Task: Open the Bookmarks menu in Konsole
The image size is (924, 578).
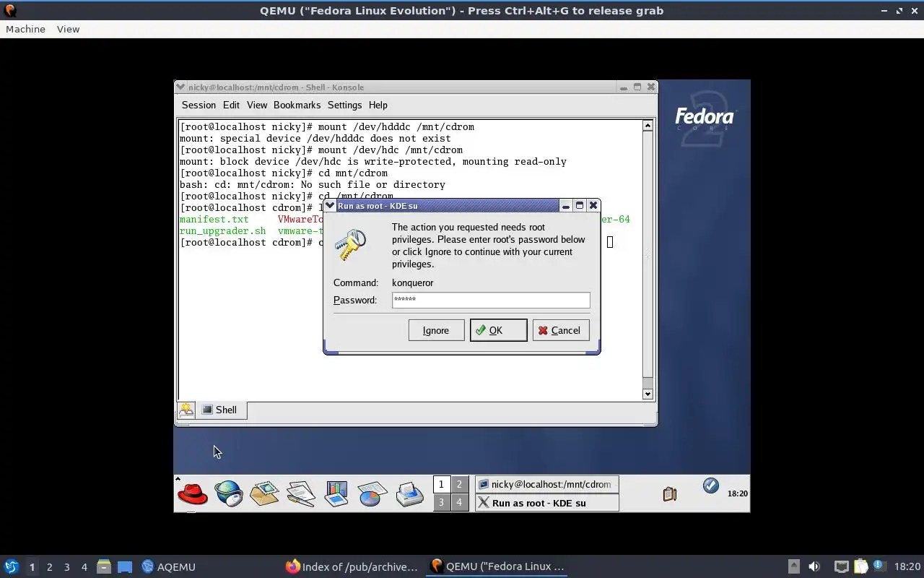Action: point(297,105)
